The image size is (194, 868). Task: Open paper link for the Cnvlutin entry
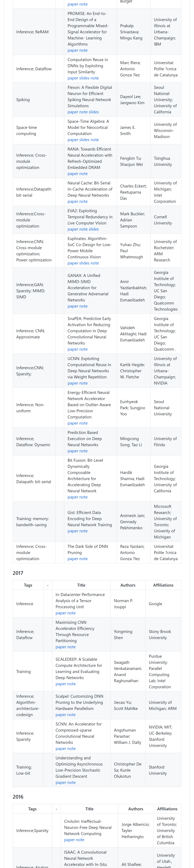(x=69, y=840)
